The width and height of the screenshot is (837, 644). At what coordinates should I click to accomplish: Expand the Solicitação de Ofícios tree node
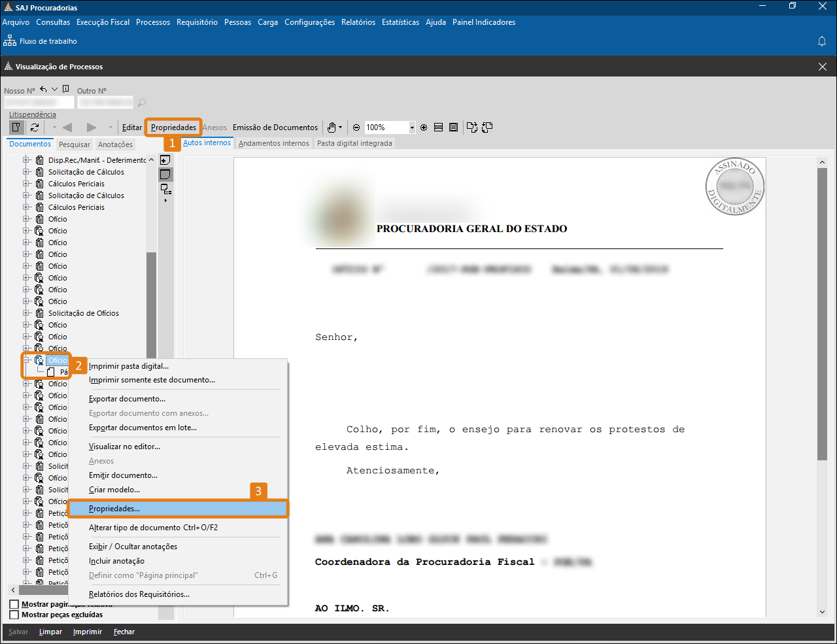point(26,313)
